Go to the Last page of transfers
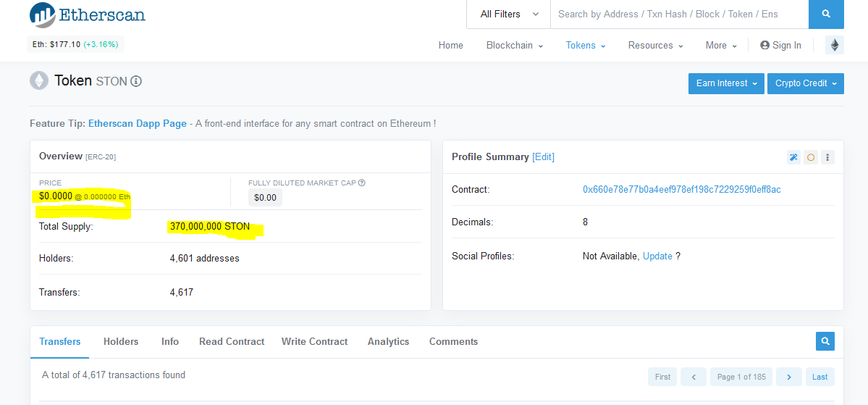 pos(819,377)
